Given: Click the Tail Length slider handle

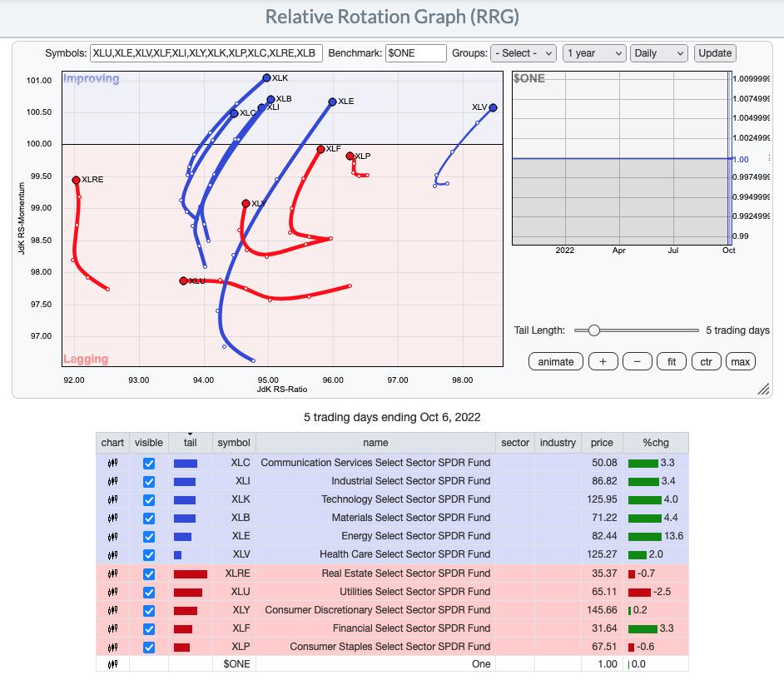Looking at the screenshot, I should click(593, 330).
